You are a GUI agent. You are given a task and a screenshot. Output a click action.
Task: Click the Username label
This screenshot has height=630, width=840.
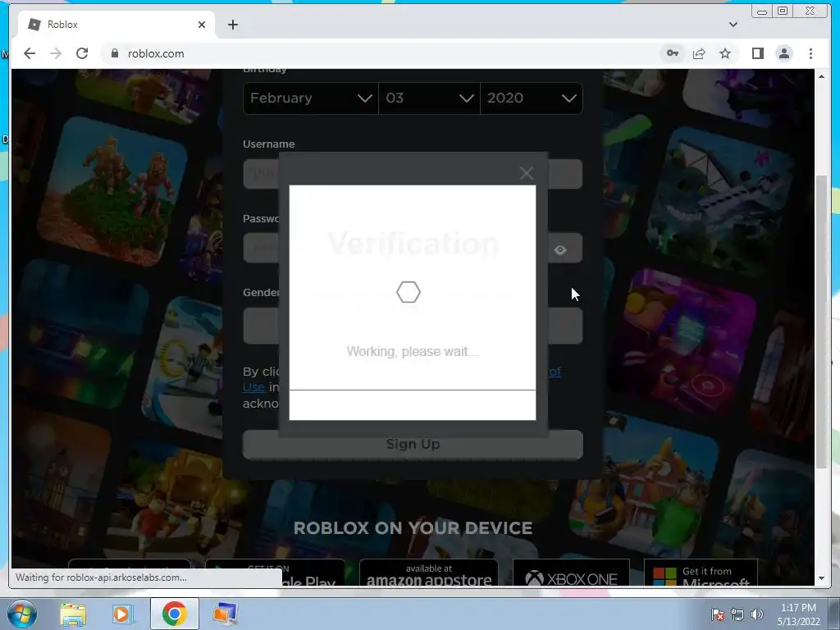click(x=269, y=144)
